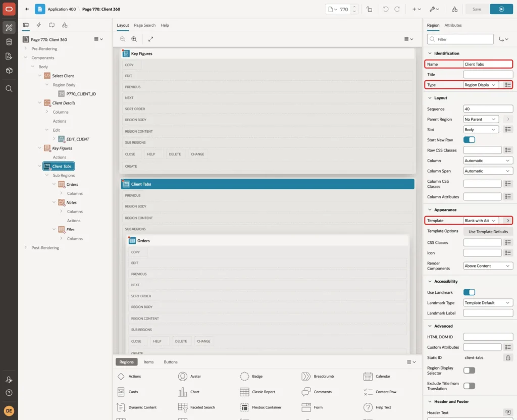The image size is (517, 420).
Task: Open the help question mark icon
Action: [x=9, y=393]
